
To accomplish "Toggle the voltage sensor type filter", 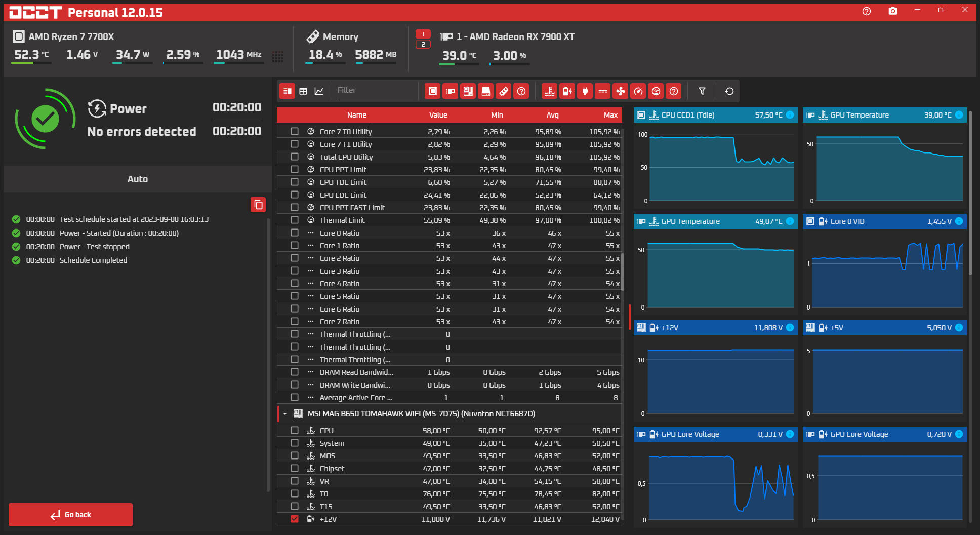I will (x=567, y=91).
